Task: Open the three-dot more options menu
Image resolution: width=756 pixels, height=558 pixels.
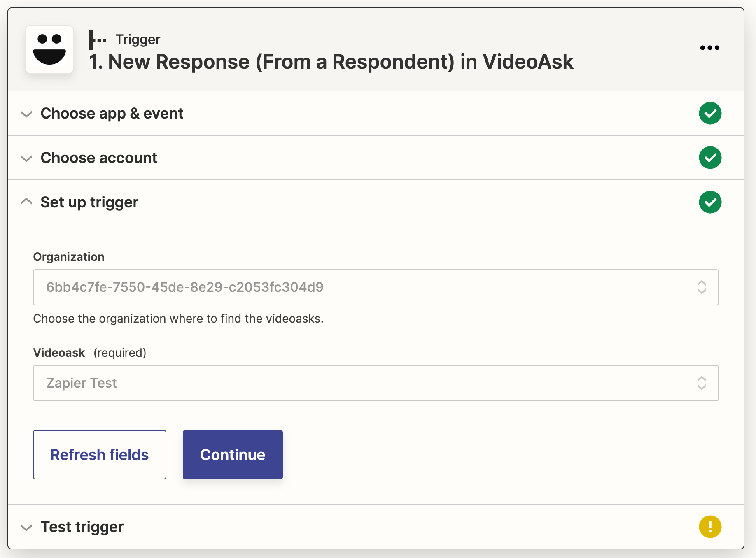Action: tap(709, 48)
